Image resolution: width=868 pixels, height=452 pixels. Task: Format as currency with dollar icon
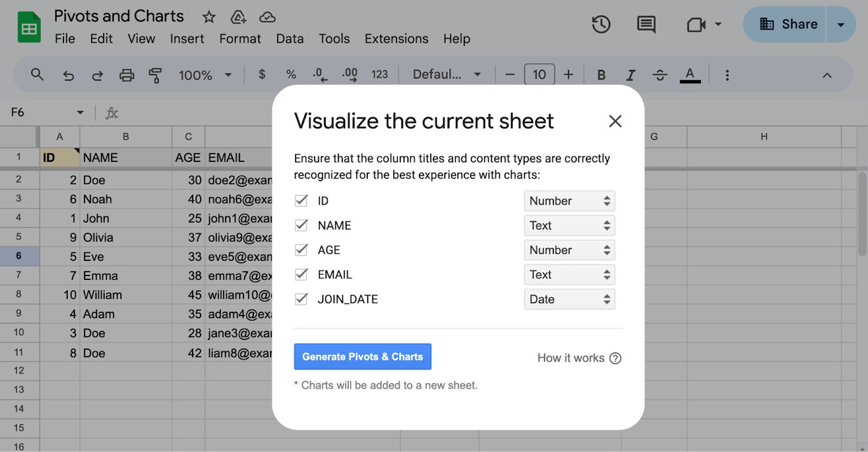pos(262,75)
